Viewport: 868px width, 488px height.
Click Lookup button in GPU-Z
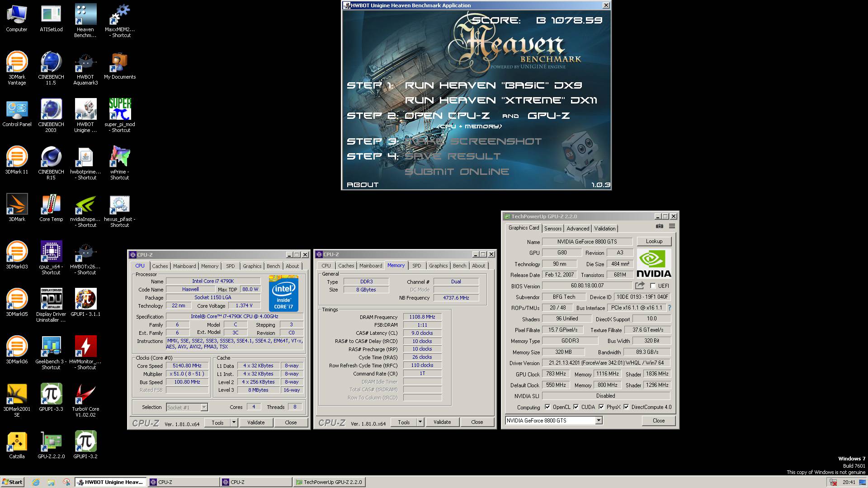pyautogui.click(x=654, y=241)
